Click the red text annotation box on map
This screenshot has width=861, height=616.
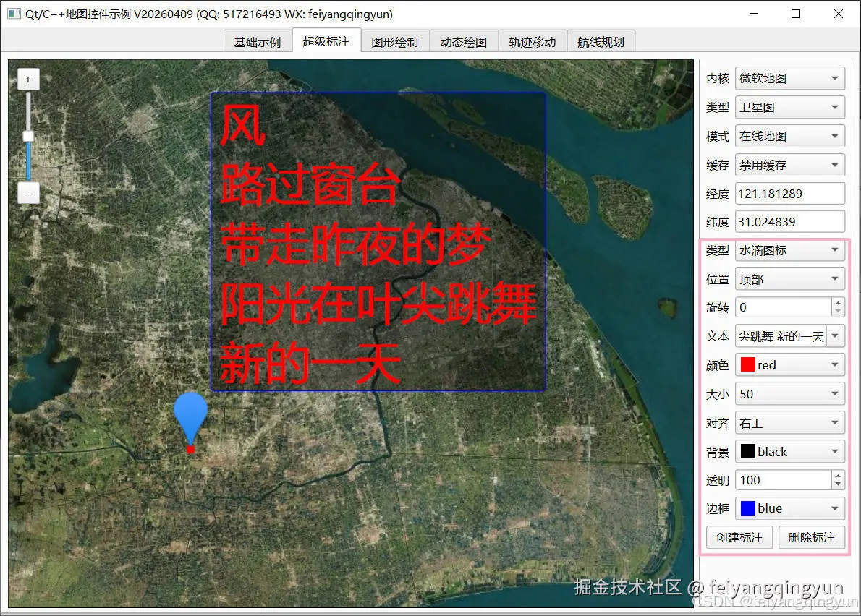[378, 241]
